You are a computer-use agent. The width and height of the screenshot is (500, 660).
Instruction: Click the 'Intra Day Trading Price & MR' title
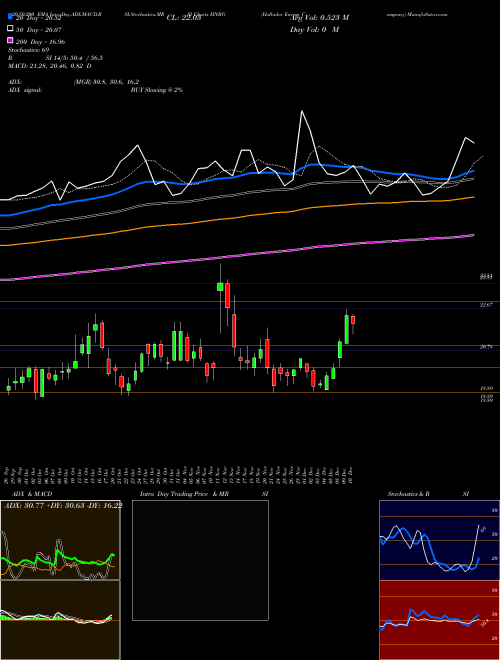click(x=184, y=494)
